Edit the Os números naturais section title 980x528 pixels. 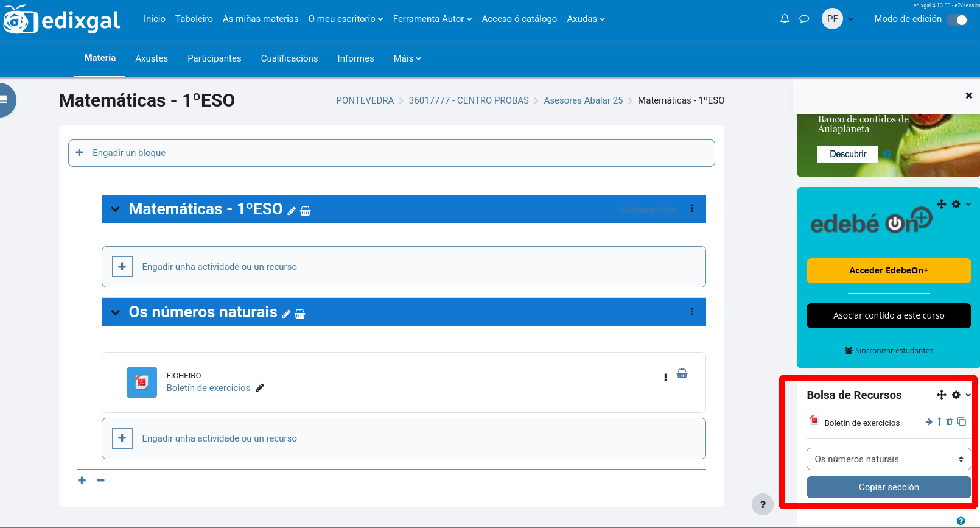click(286, 314)
